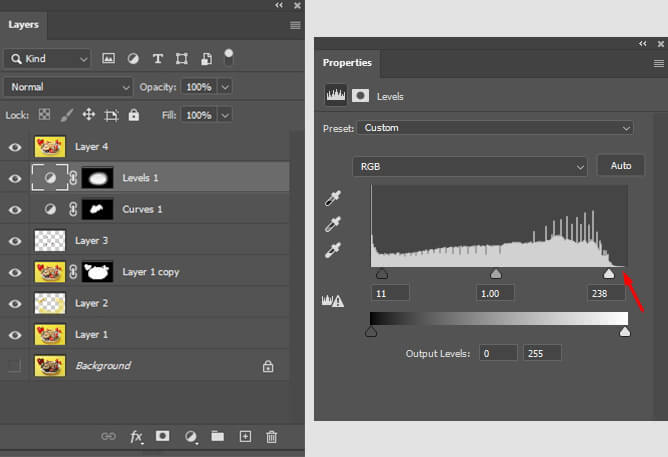Click the histogram warning recalculate icon

[333, 301]
